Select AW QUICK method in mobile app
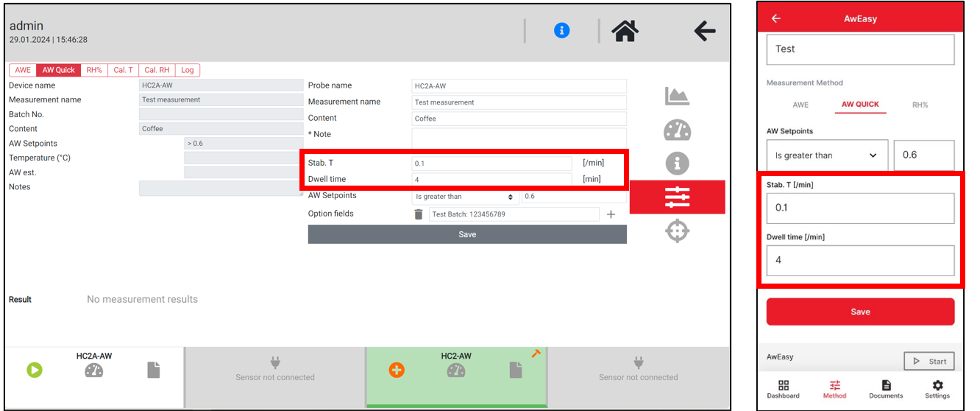 (x=860, y=105)
